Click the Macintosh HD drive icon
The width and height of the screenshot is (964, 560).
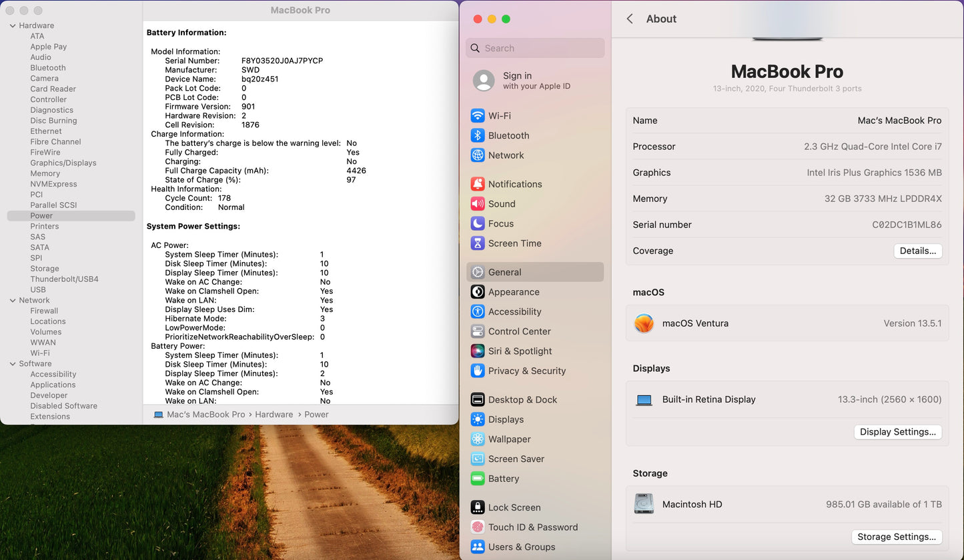644,504
